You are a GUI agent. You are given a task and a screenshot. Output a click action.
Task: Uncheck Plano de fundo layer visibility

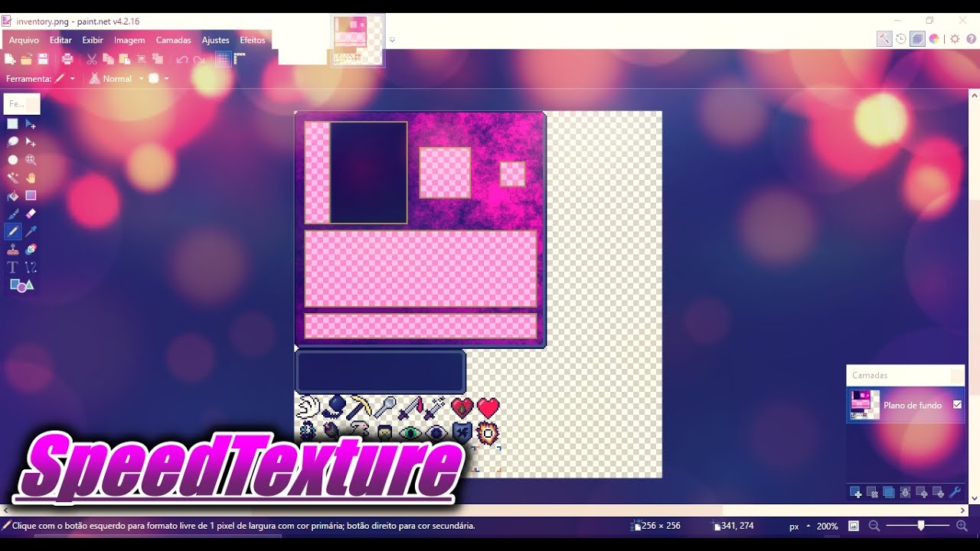pos(957,405)
